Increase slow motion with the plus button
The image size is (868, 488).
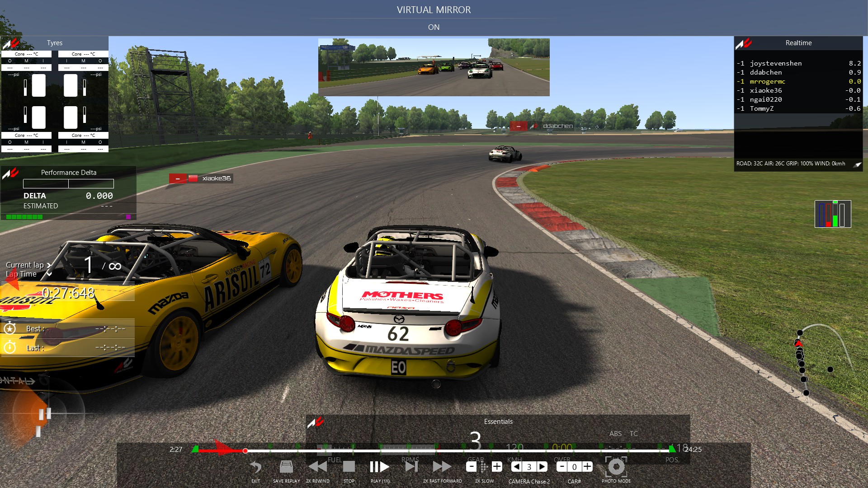(x=497, y=467)
